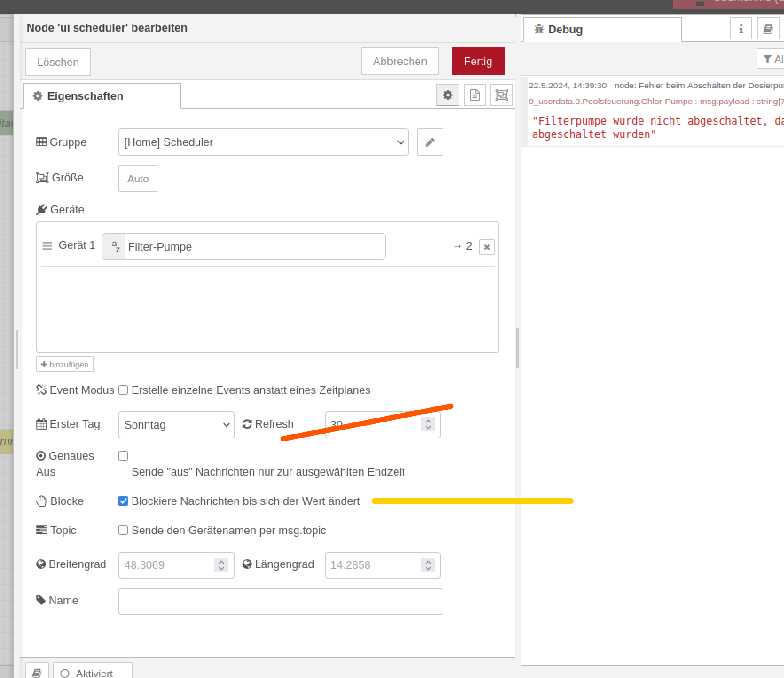Open the Erster Tag Sonntag dropdown

click(176, 425)
